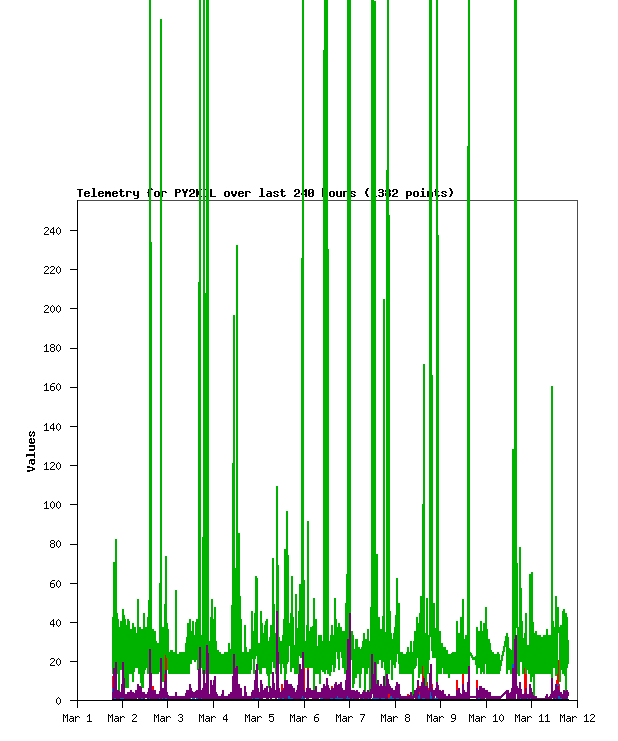The height and width of the screenshot is (741, 618).
Task: Click the Mar 11 date label
Action: tap(532, 718)
